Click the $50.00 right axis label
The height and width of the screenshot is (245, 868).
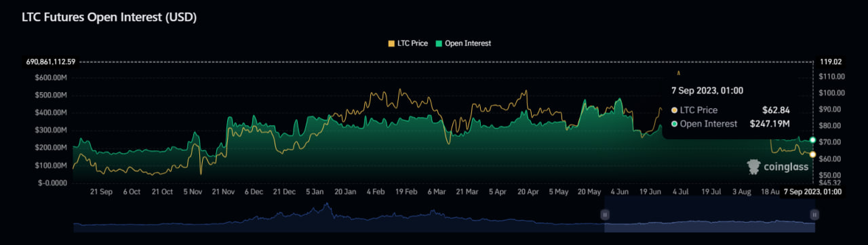(831, 175)
